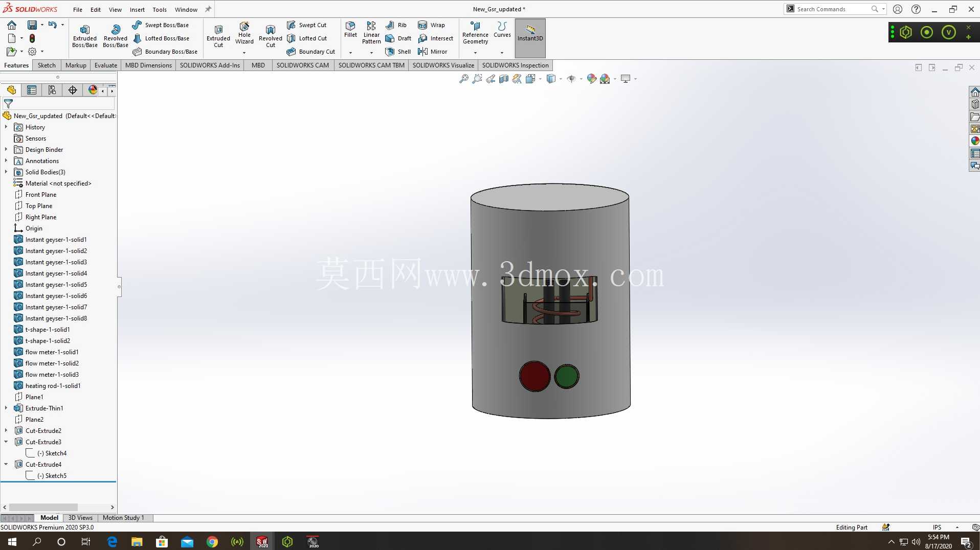Select the Draft tool
The image size is (980, 550).
click(x=398, y=38)
